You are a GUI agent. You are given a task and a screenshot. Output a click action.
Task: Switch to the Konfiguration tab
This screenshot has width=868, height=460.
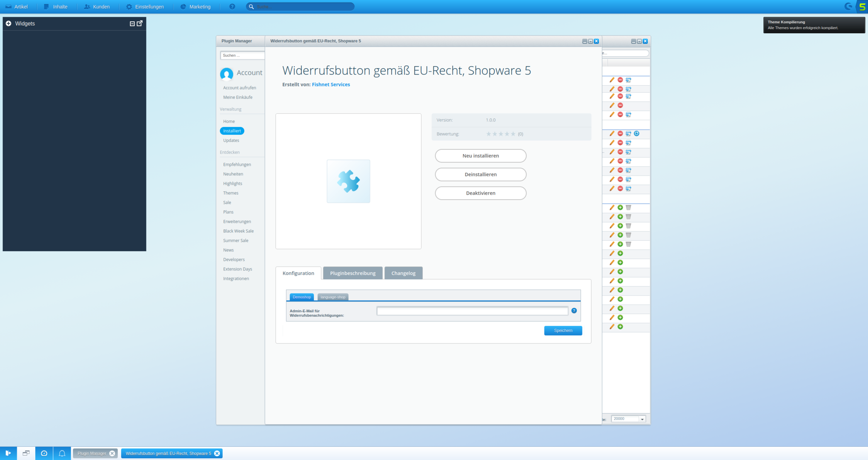(298, 273)
